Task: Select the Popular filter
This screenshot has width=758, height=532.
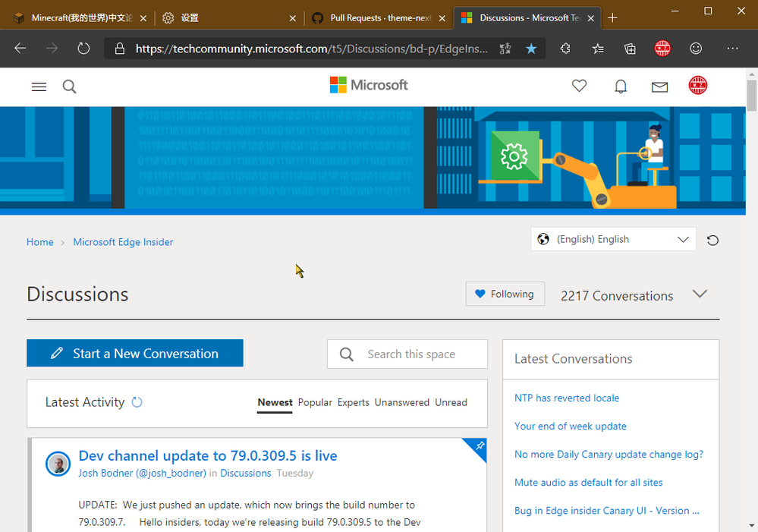Action: pyautogui.click(x=315, y=402)
